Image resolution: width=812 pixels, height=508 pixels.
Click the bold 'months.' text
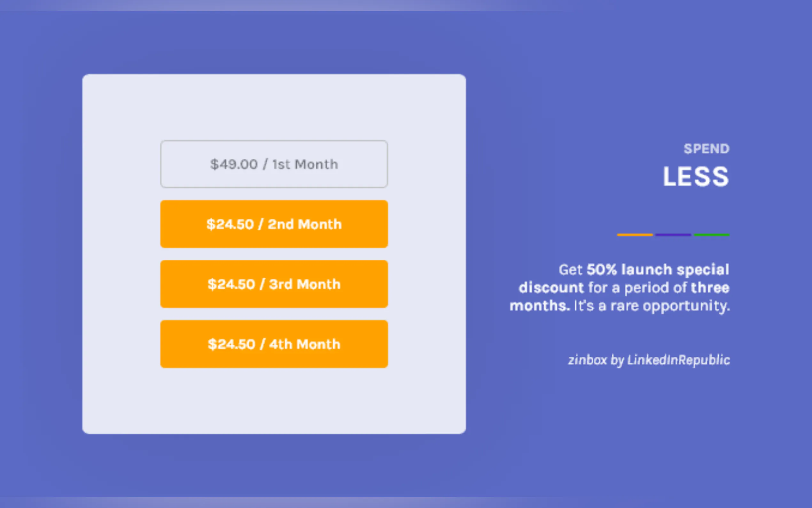coord(539,306)
